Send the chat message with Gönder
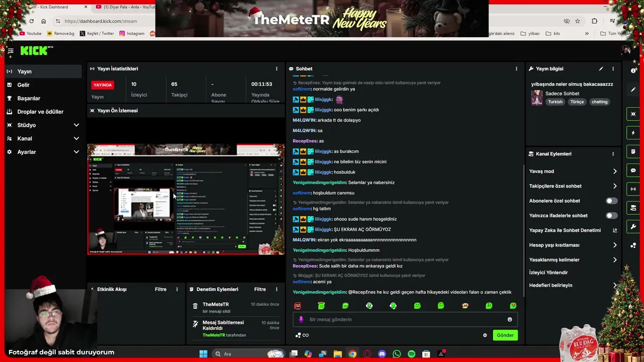The height and width of the screenshot is (362, 644). tap(505, 335)
